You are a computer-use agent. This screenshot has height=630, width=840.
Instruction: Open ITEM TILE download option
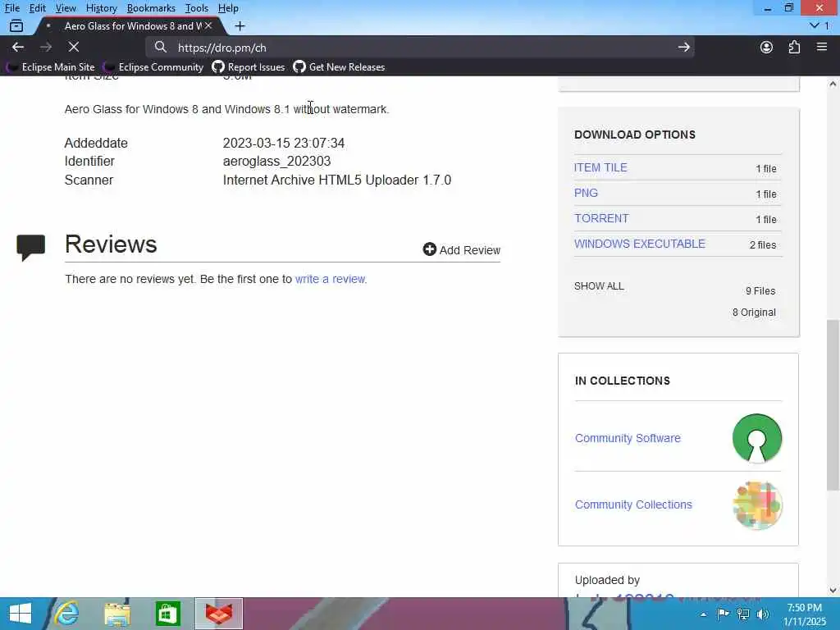point(600,167)
